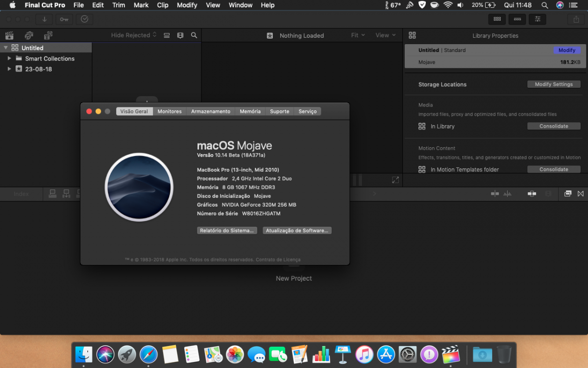Screen dimensions: 588x368
Task: Select the Memória tab
Action: [x=250, y=111]
